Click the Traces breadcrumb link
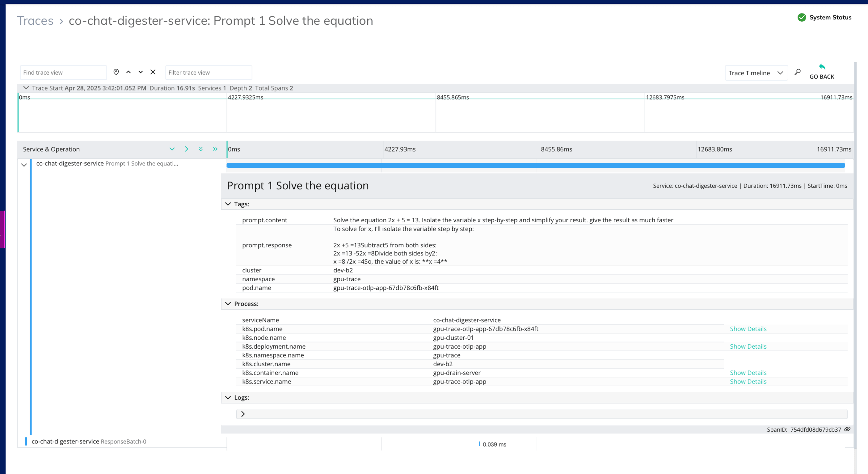 point(35,21)
